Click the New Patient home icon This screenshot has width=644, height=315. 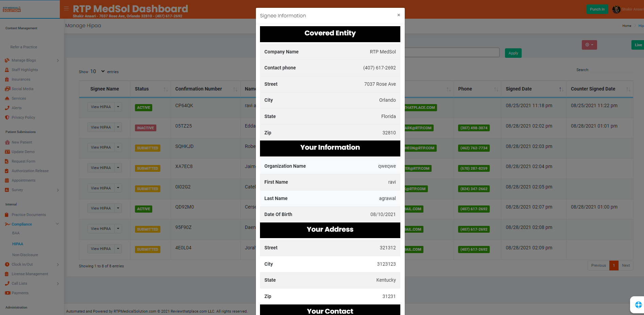[x=7, y=142]
